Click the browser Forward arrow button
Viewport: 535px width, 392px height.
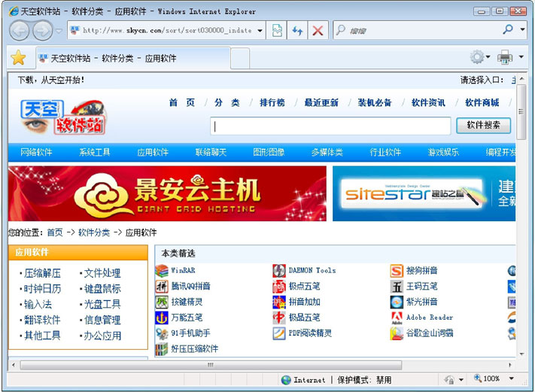click(x=43, y=31)
